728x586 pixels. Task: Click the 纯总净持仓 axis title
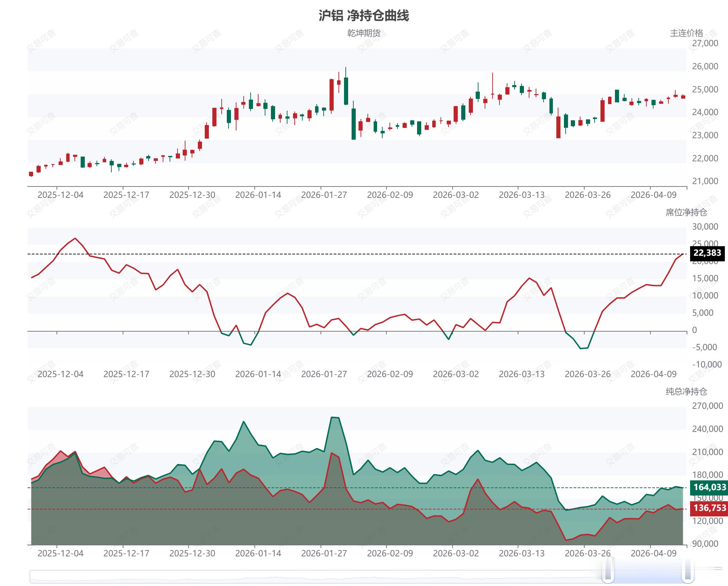pos(686,392)
